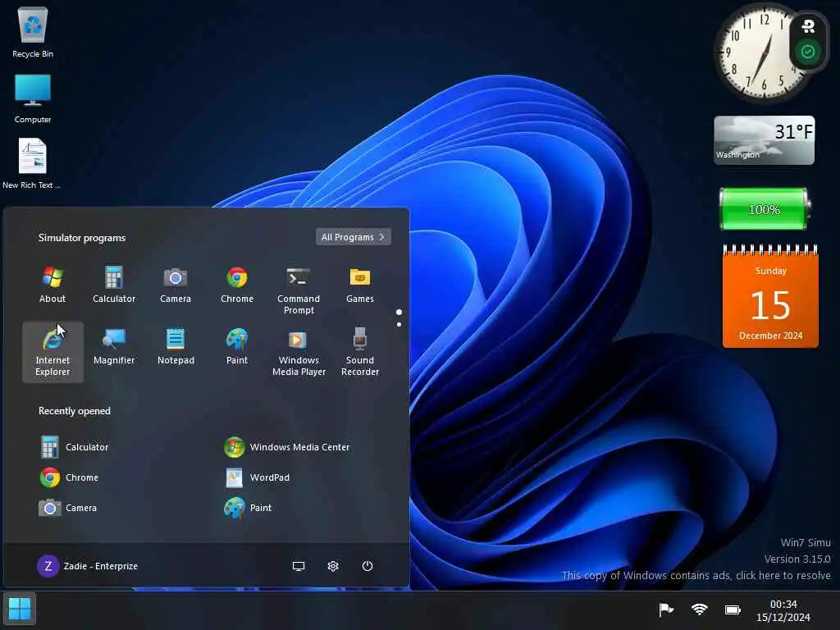Open taskbar clock showing 00:34
This screenshot has width=840, height=630.
pos(783,610)
